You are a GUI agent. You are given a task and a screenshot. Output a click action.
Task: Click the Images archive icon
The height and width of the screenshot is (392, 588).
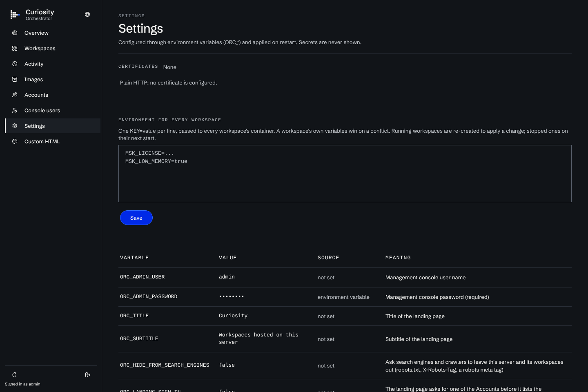coord(15,79)
